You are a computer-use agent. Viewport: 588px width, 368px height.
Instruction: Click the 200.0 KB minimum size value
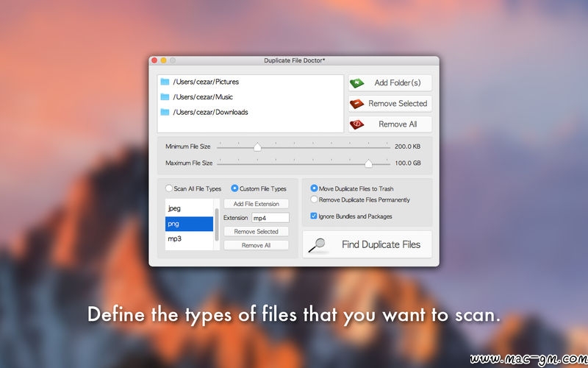[x=407, y=146]
